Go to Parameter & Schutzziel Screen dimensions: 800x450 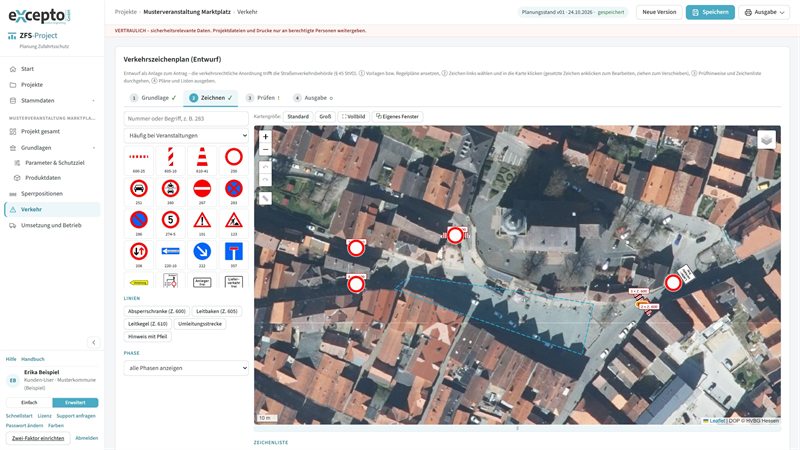click(55, 163)
